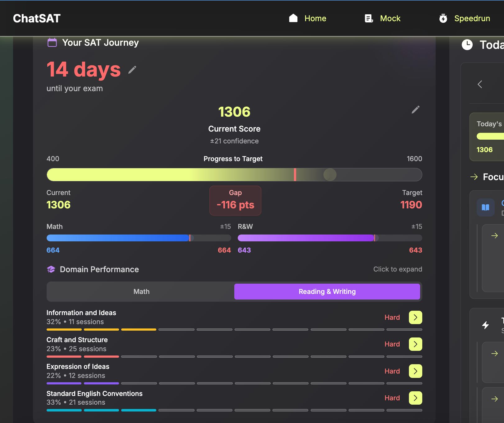The height and width of the screenshot is (423, 504).
Task: Expand Craft and Structure chevron button
Action: click(x=415, y=344)
